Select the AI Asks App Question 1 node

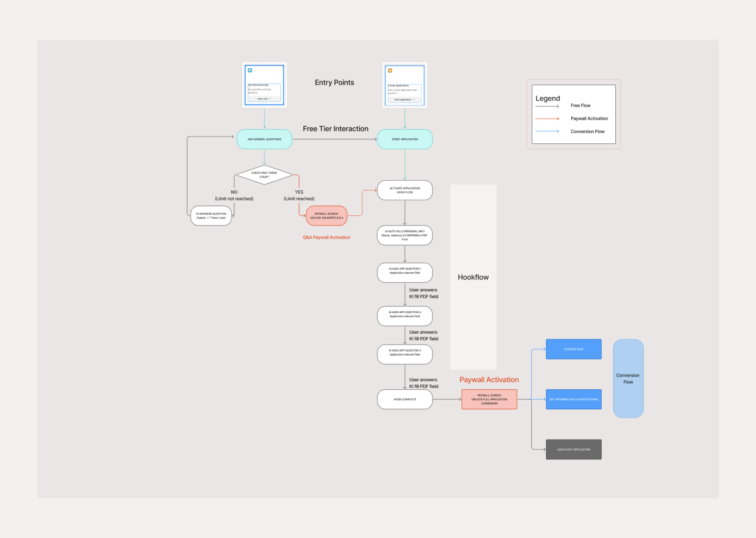tap(405, 273)
